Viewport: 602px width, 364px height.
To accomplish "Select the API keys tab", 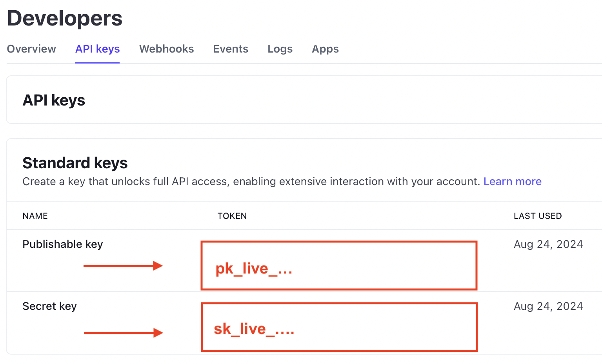I will [x=97, y=49].
